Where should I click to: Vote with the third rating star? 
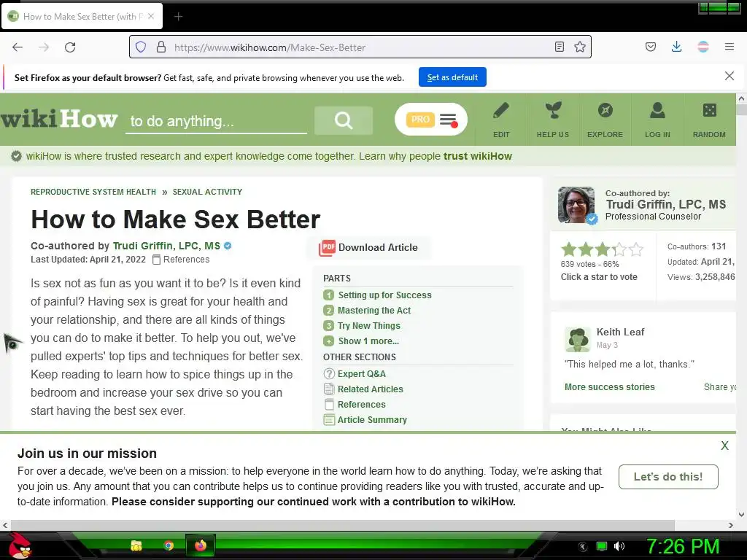point(602,249)
